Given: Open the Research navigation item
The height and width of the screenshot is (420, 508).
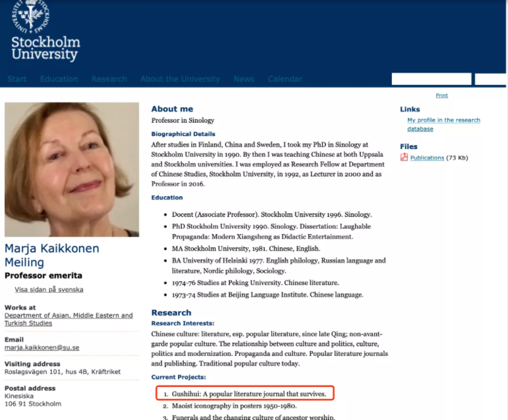Looking at the screenshot, I should point(109,79).
